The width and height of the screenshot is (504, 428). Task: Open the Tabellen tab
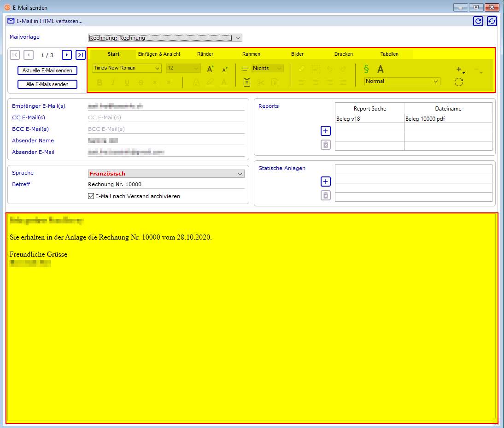point(389,54)
